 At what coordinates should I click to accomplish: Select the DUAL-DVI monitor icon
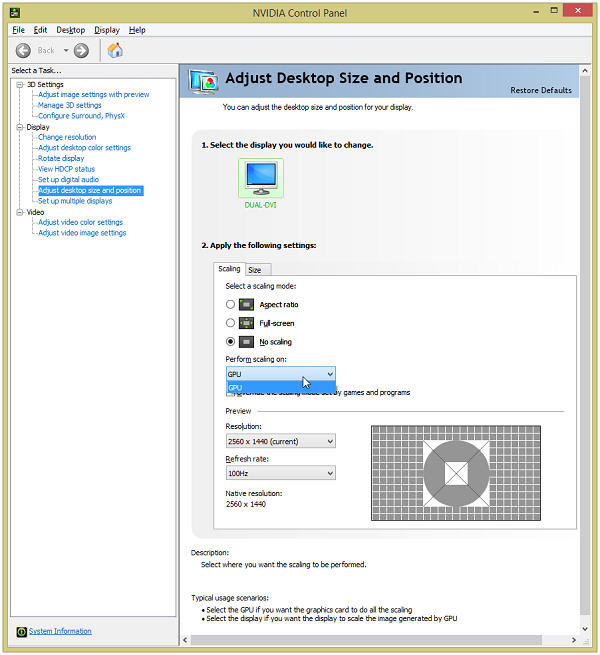[261, 178]
